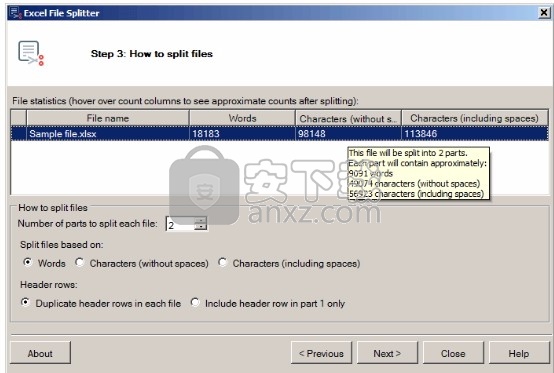The height and width of the screenshot is (373, 554).
Task: Click the Words column header
Action: click(242, 118)
